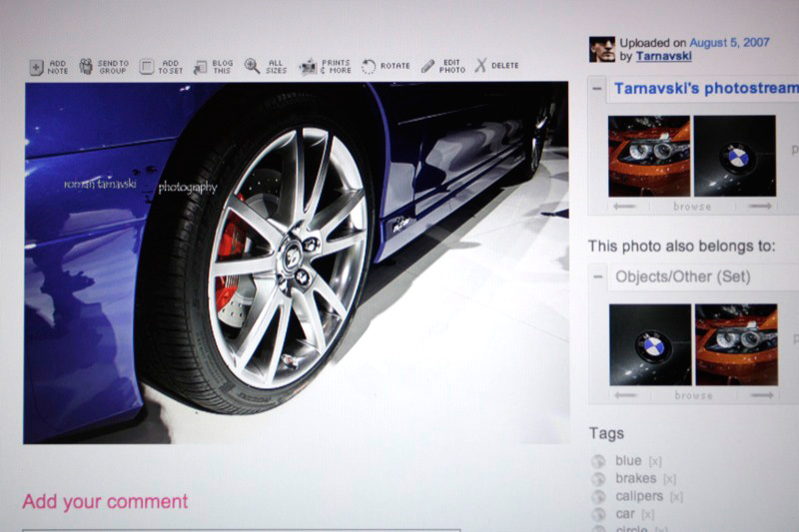Open the August 5, 2007 date link

click(729, 42)
